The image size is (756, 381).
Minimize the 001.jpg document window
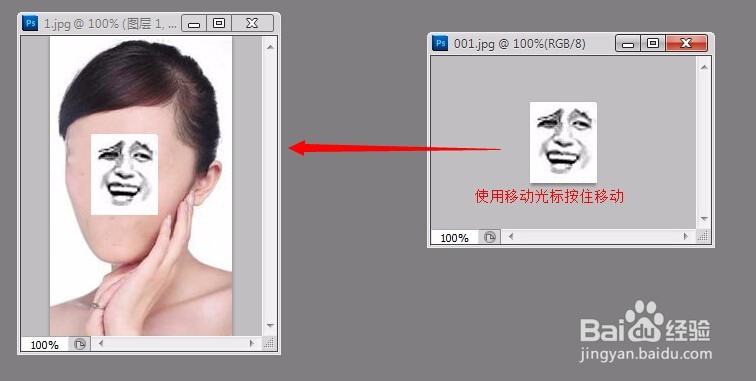[x=628, y=44]
